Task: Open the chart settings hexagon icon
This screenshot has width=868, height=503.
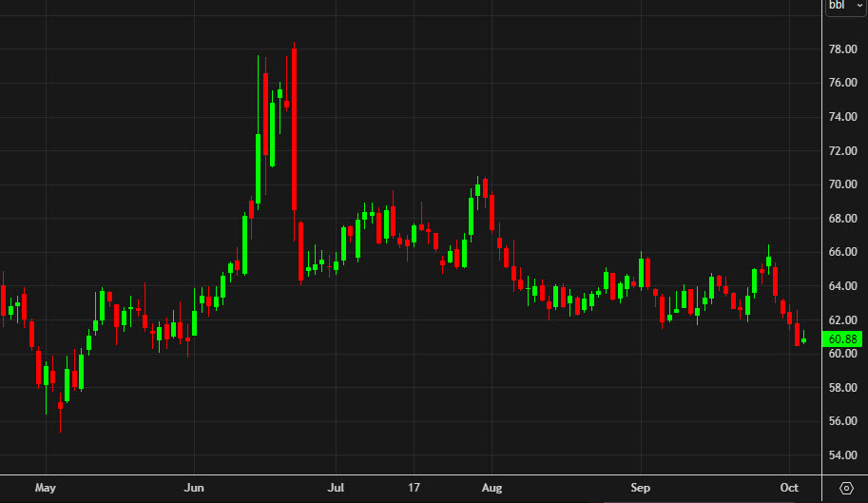Action: tap(846, 488)
